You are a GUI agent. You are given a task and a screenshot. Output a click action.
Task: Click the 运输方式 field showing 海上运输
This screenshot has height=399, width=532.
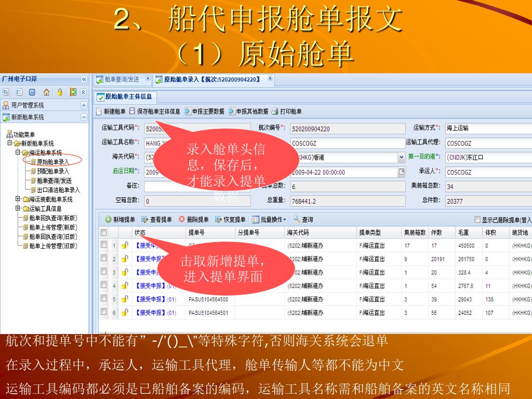(x=488, y=128)
